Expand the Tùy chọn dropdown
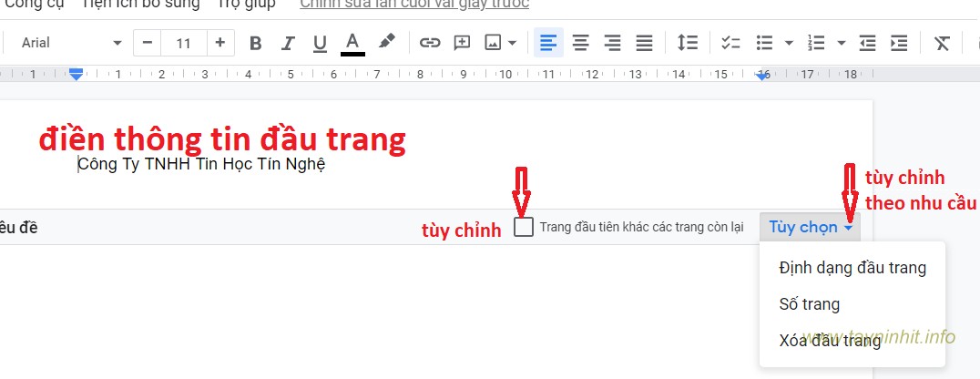 [x=811, y=228]
